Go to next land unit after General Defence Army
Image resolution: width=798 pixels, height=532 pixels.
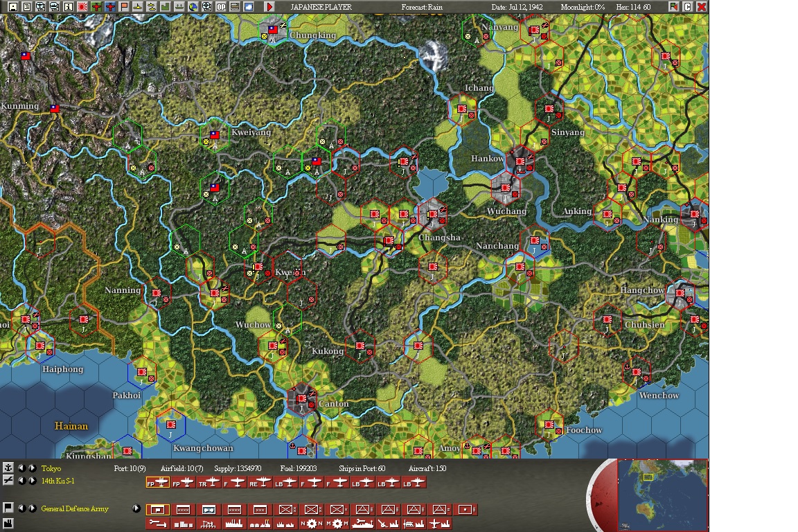[x=32, y=508]
